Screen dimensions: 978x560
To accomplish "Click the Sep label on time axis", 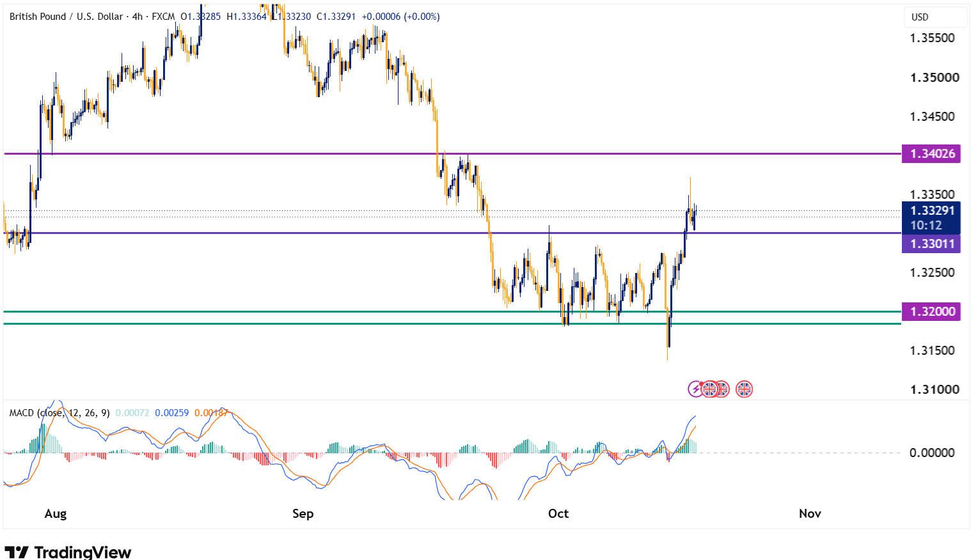I will (x=303, y=513).
